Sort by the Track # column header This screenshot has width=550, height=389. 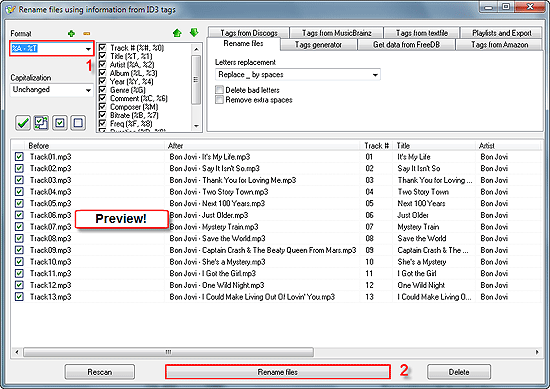[x=376, y=146]
